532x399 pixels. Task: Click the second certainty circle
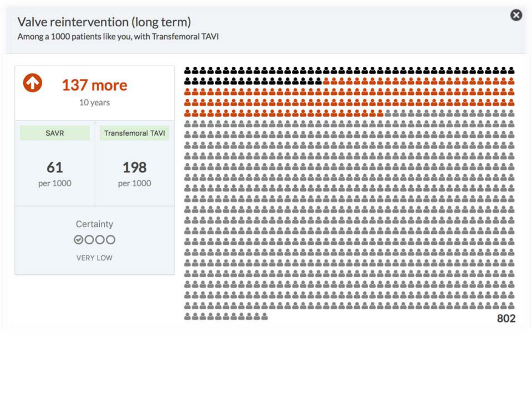click(89, 240)
